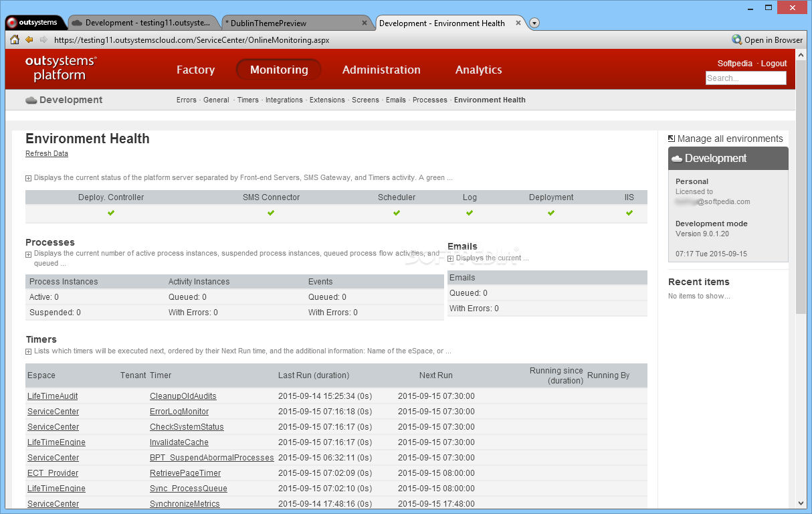
Task: Open the Extensions submenu
Action: pos(327,100)
